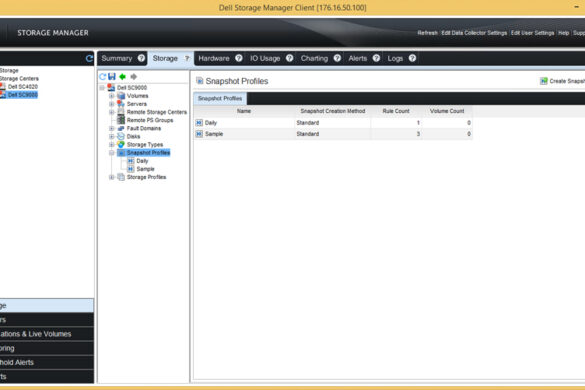Click the Storage Types icon in the tree

tap(121, 144)
